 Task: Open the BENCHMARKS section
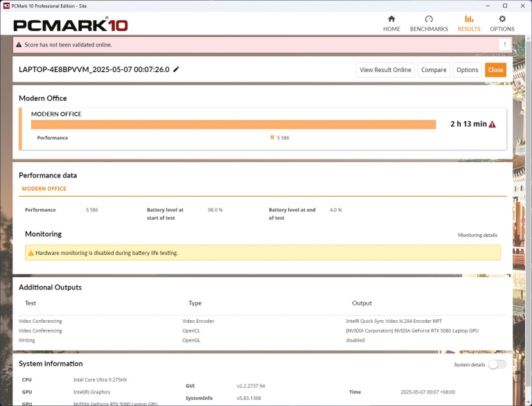coord(429,24)
